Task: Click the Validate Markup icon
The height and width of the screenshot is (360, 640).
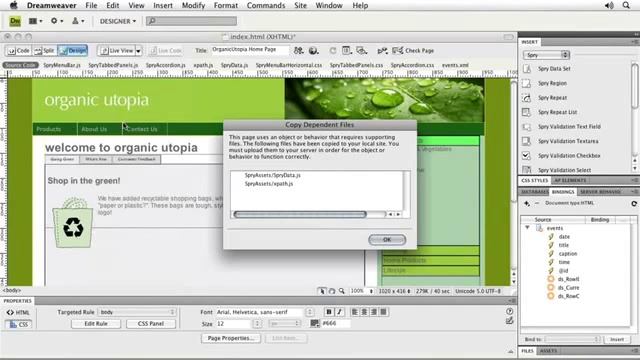Action: point(382,51)
